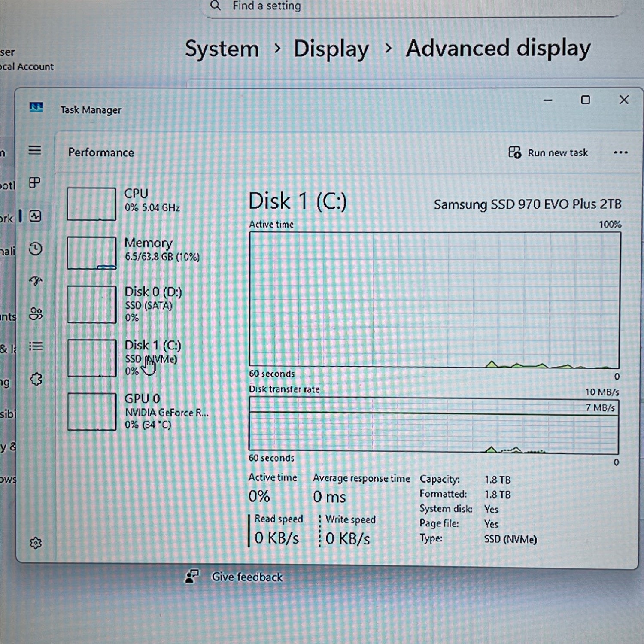Click the Samsung SSD 970 EVO Plus 2TB text
This screenshot has width=644, height=644.
[x=528, y=204]
